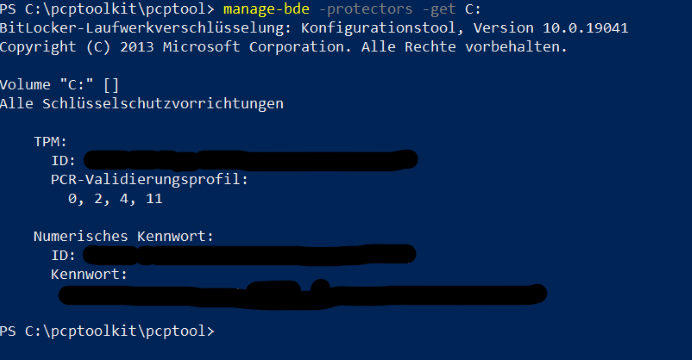692x360 pixels.
Task: Click the Copyright Microsoft Corporation line
Action: click(283, 47)
